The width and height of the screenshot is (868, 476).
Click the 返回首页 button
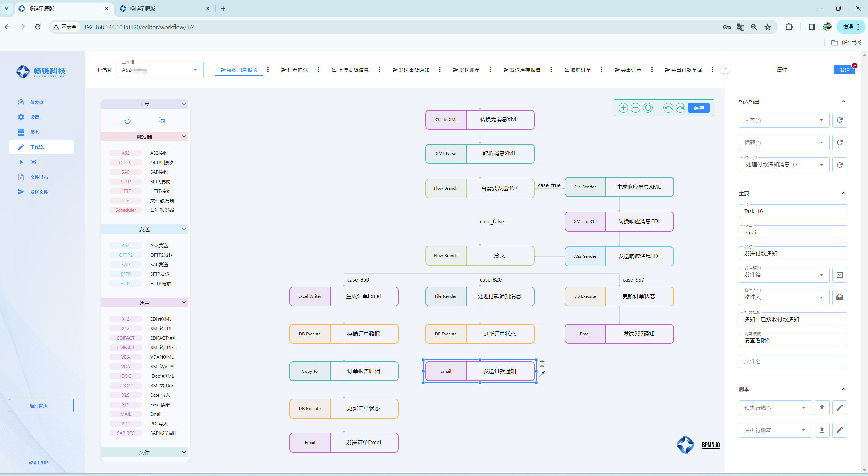click(41, 406)
